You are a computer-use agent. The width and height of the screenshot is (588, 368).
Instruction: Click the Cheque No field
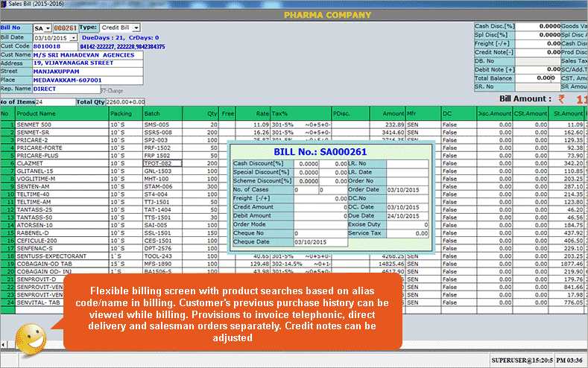(321, 233)
